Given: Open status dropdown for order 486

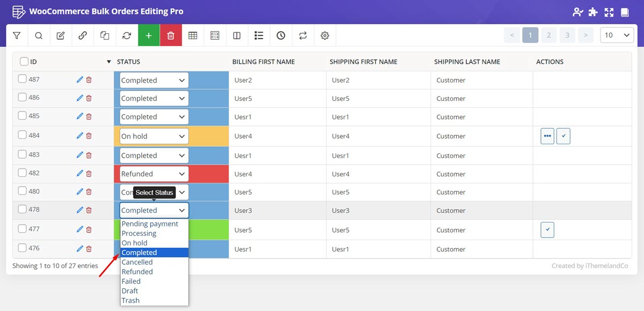Looking at the screenshot, I should point(154,99).
